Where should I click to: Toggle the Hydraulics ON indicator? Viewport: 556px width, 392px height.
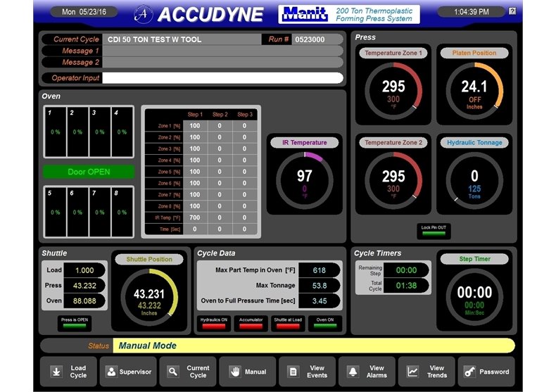[213, 323]
